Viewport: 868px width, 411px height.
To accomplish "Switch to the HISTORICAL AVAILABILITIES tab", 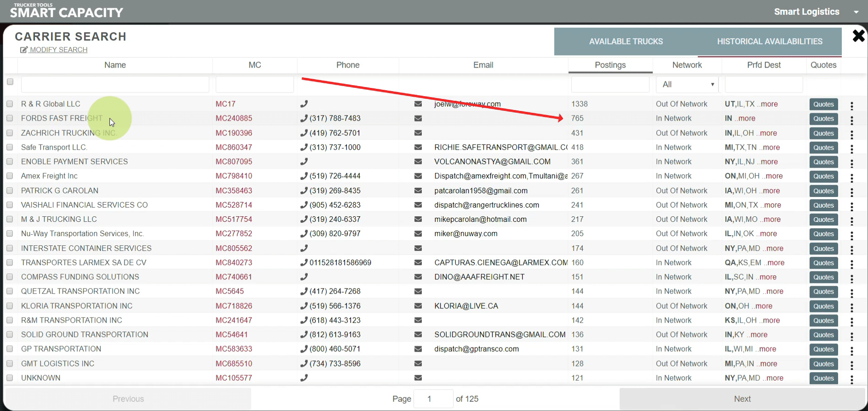I will [x=770, y=41].
